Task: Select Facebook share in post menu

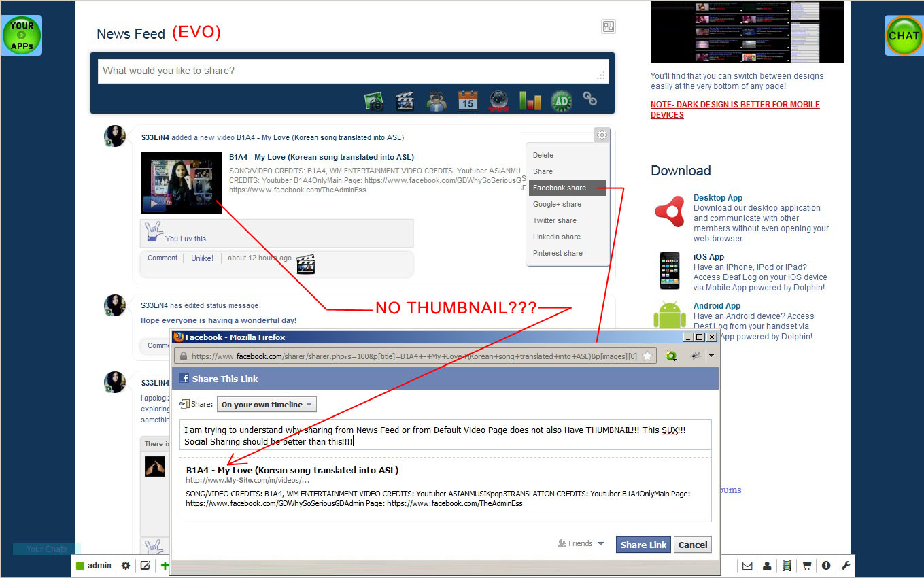Action: pyautogui.click(x=568, y=188)
